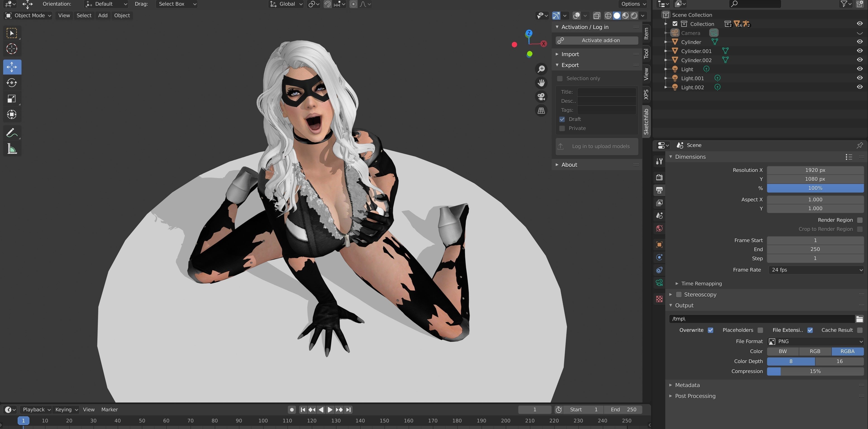
Task: Hide Cylinder.001 in the outliner
Action: (860, 51)
